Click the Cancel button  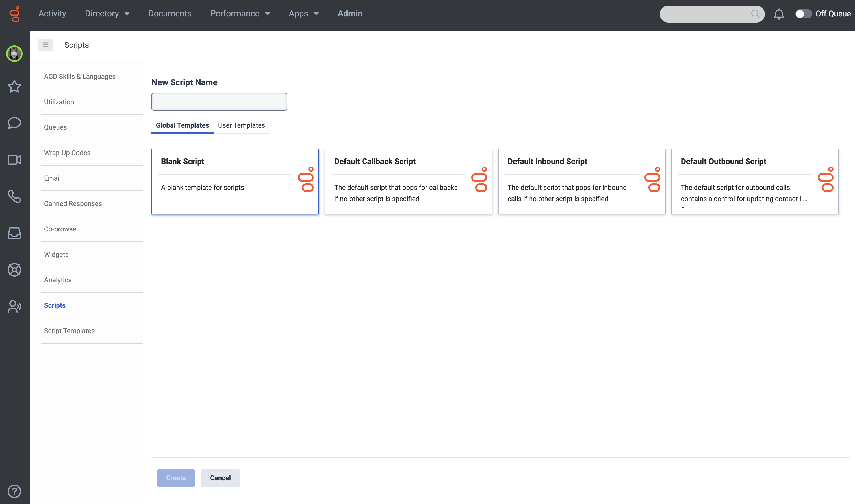220,478
